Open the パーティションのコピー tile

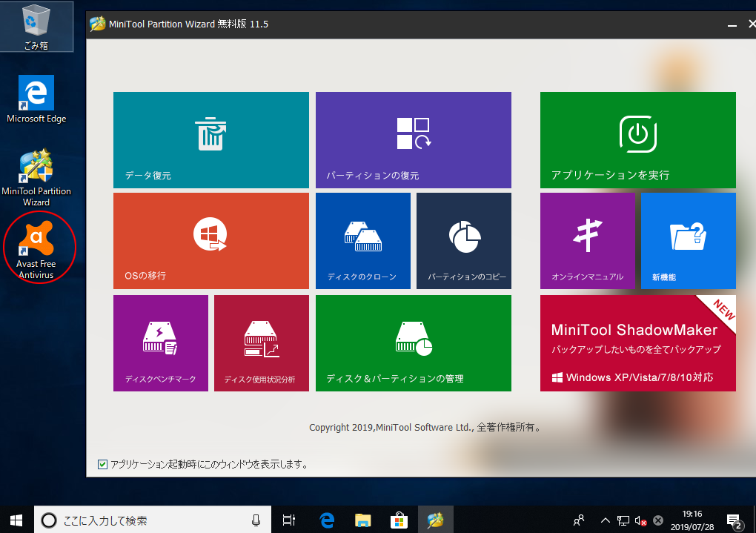pos(463,240)
